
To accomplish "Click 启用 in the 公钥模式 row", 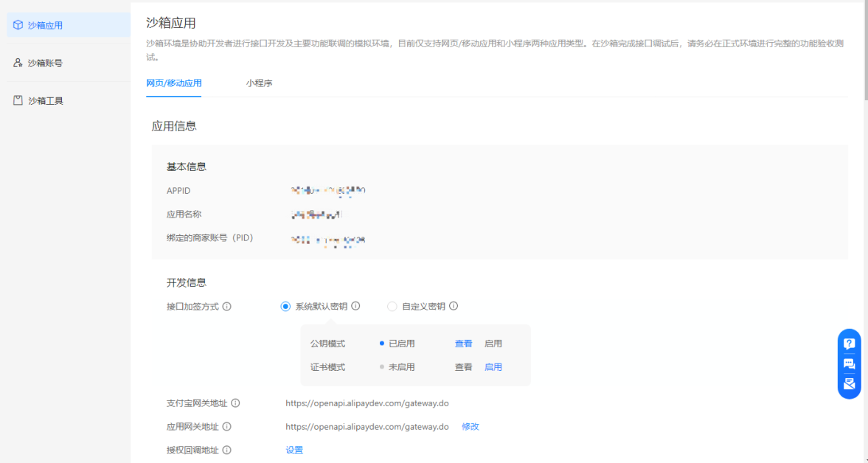I will click(x=493, y=344).
